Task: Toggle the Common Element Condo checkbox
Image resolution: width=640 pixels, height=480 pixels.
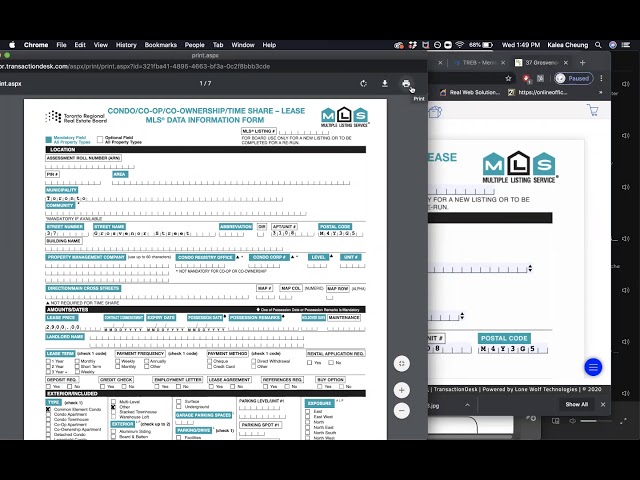Action: tap(49, 409)
